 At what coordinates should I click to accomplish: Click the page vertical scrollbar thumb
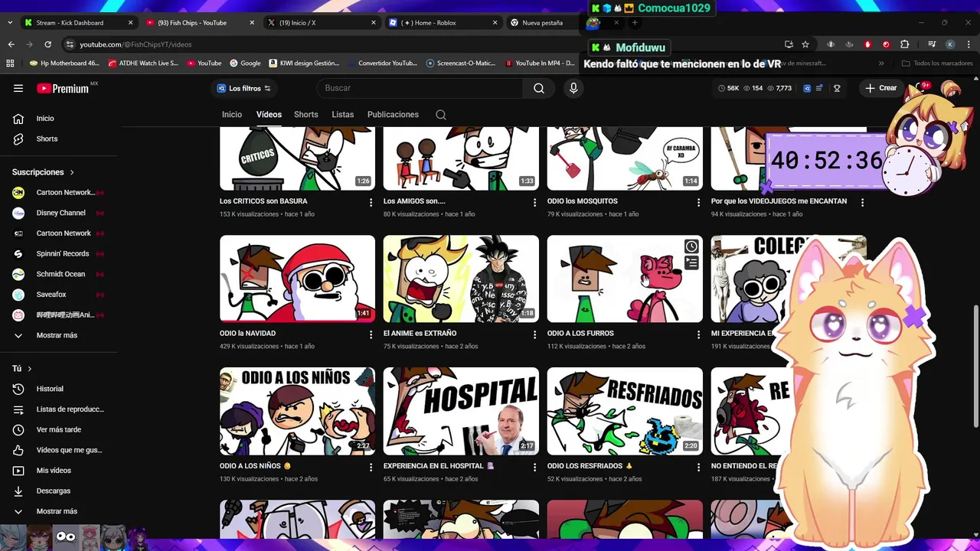click(x=975, y=367)
